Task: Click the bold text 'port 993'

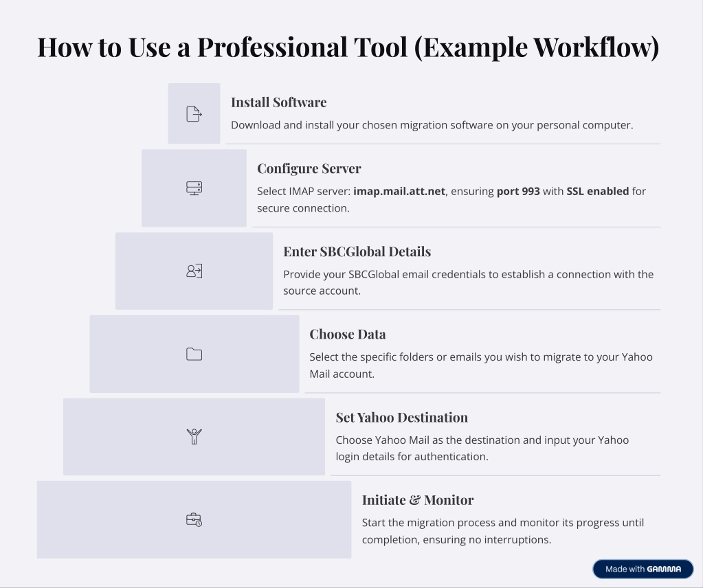Action: (x=518, y=192)
